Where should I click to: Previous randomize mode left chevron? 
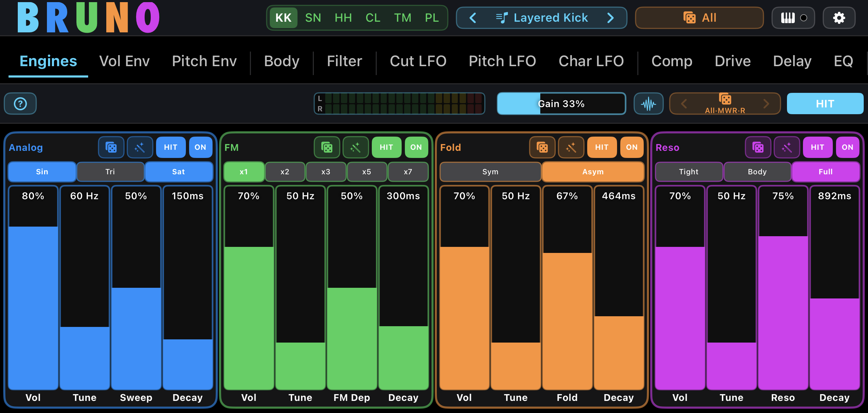684,104
